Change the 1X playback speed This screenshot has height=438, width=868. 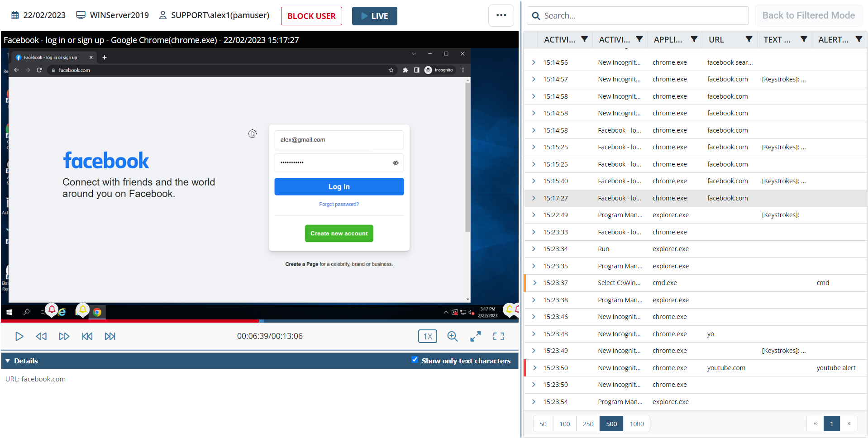point(427,336)
